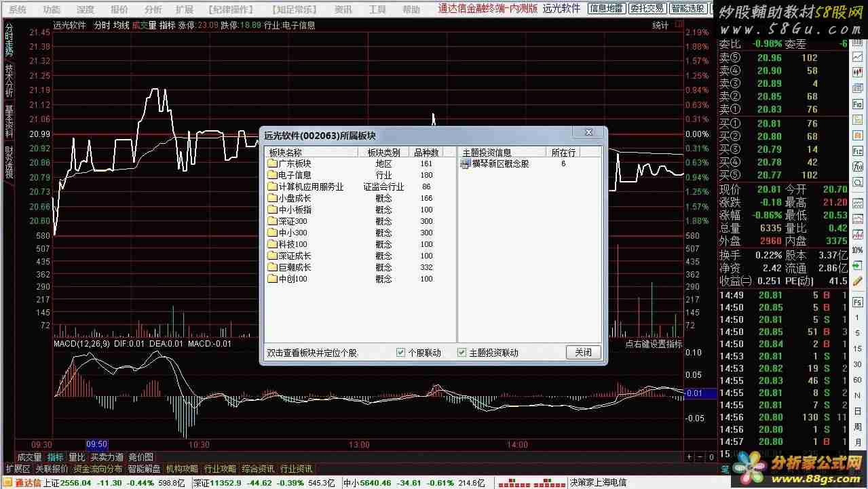This screenshot has height=489, width=868.
Task: Open the 分析 menu
Action: [153, 9]
